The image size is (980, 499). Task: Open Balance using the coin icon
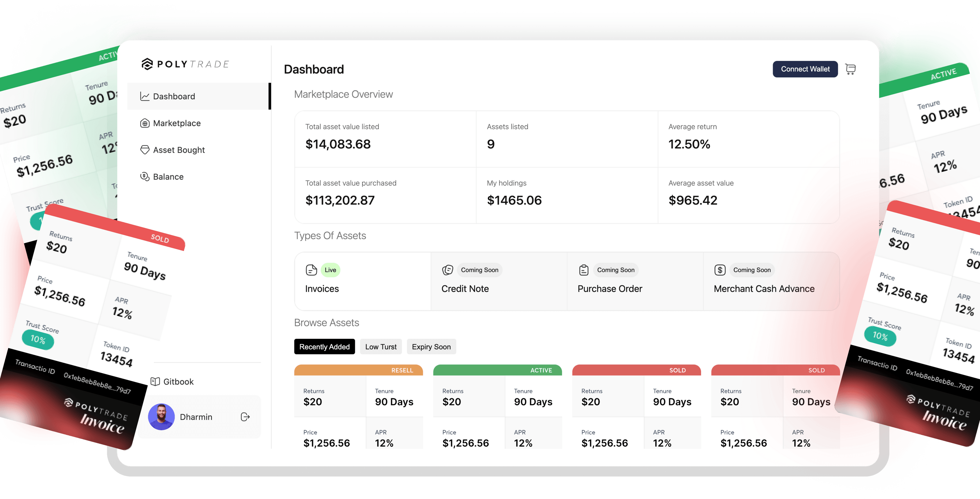coord(145,176)
